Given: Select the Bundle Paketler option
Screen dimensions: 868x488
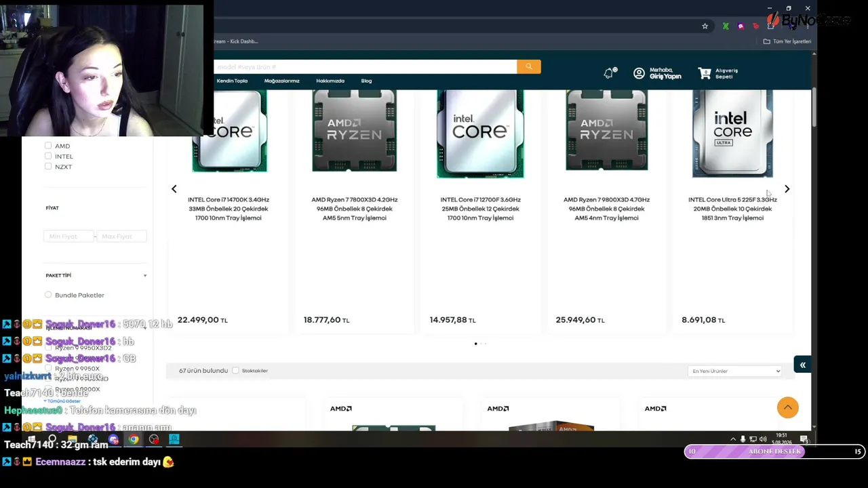Looking at the screenshot, I should (48, 295).
